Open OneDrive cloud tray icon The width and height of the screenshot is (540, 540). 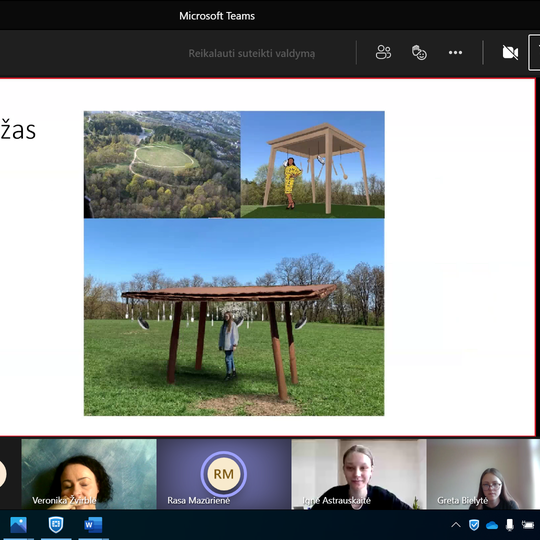pyautogui.click(x=492, y=525)
